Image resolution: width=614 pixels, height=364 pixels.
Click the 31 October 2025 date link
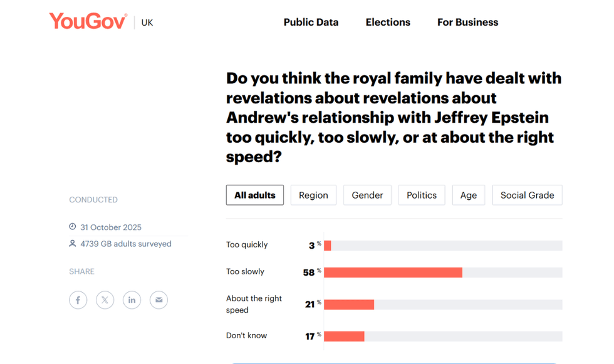(112, 227)
